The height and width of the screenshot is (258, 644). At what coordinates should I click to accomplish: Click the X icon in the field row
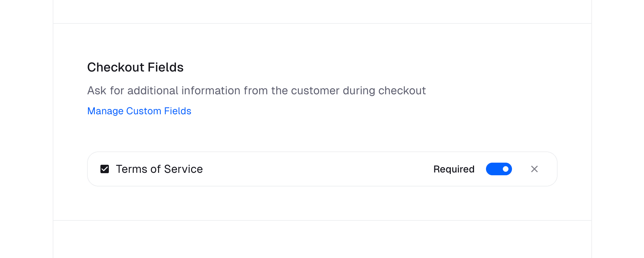coord(534,169)
